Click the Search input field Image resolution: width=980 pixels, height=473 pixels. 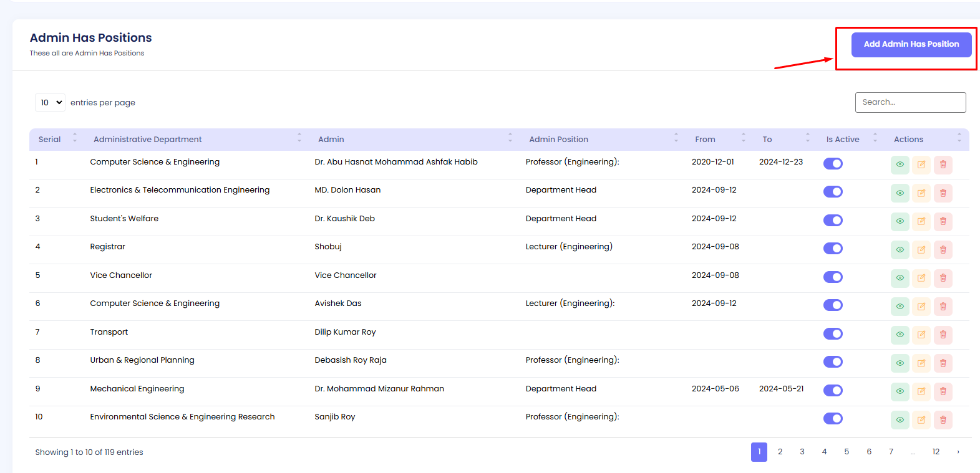click(910, 102)
